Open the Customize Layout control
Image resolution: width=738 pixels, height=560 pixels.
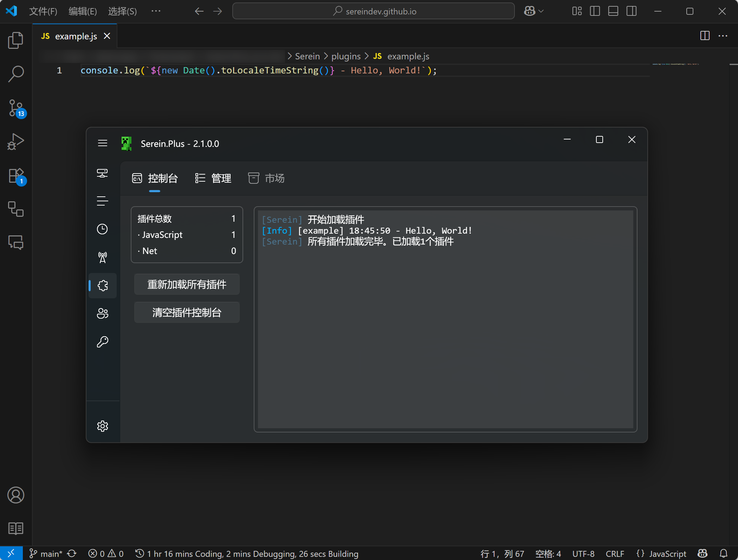pyautogui.click(x=576, y=11)
